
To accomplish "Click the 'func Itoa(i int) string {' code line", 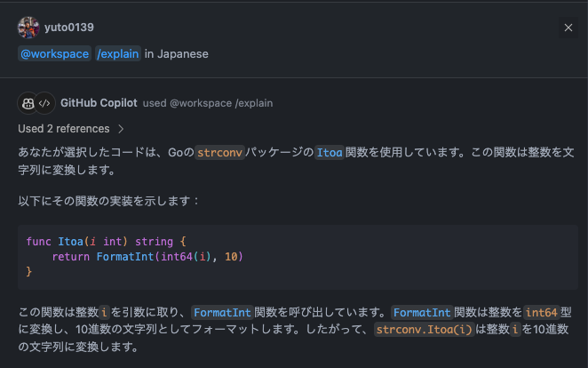I will pos(106,242).
